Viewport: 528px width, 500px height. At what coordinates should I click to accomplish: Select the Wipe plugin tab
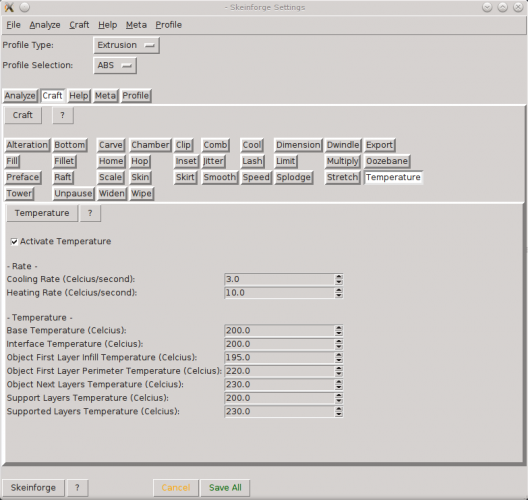click(141, 194)
